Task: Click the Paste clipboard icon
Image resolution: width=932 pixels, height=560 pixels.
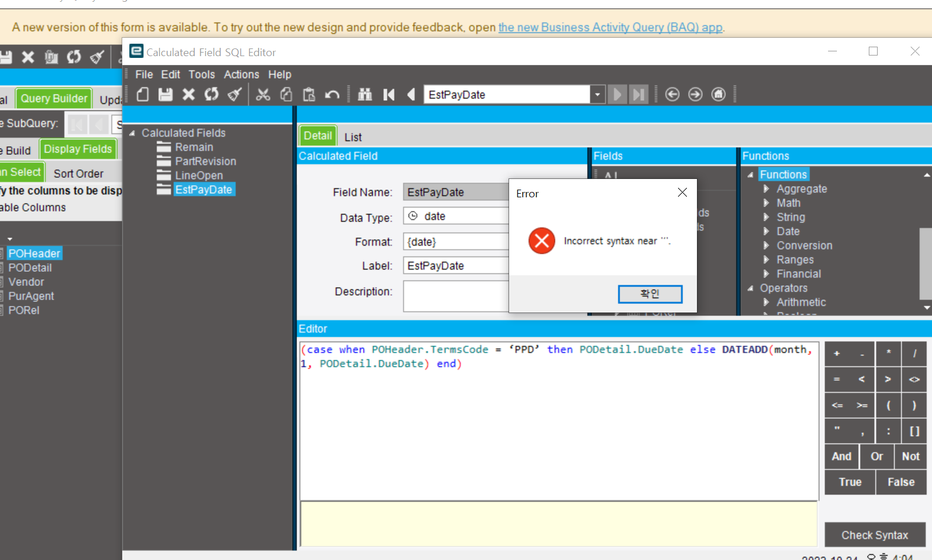Action: (x=309, y=95)
